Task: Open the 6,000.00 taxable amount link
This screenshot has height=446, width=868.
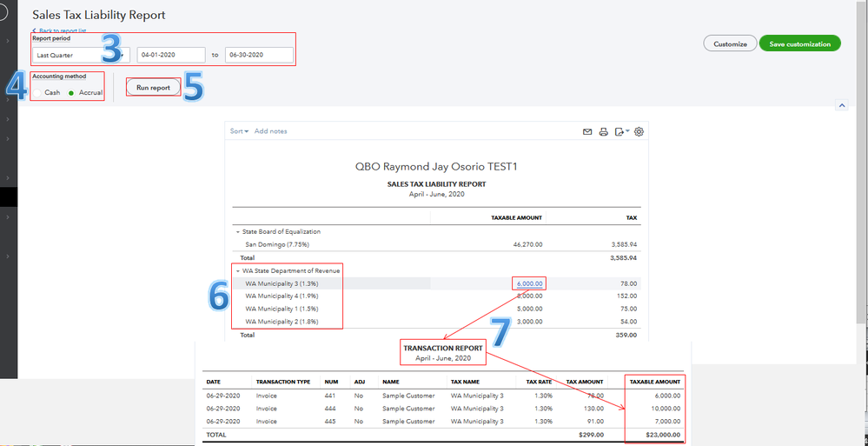Action: [529, 283]
